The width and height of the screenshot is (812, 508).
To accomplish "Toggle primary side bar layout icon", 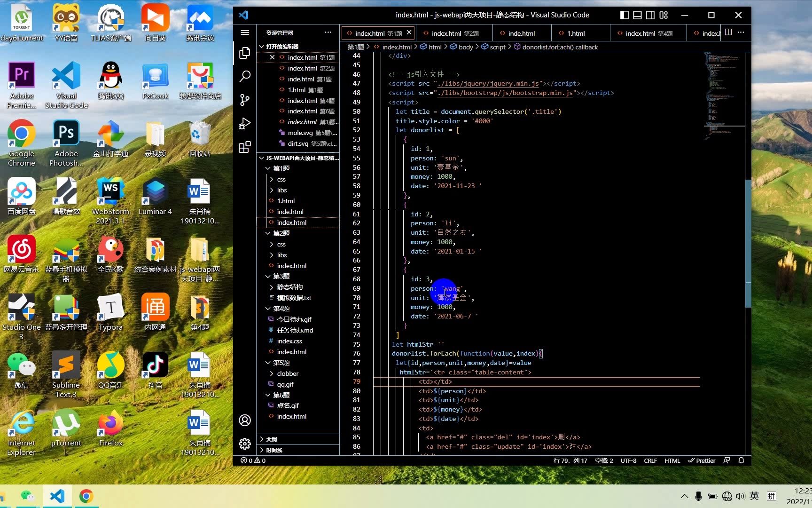I will pyautogui.click(x=624, y=15).
